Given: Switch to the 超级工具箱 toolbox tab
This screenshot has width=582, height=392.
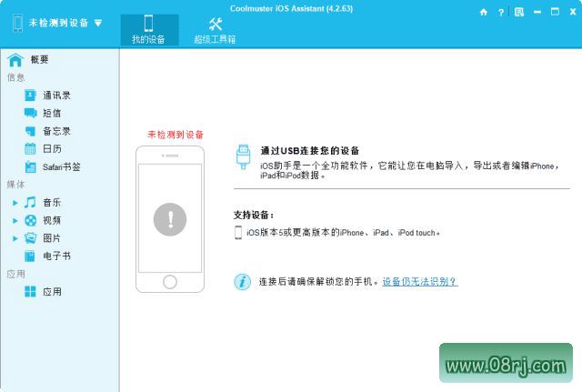Looking at the screenshot, I should click(215, 29).
